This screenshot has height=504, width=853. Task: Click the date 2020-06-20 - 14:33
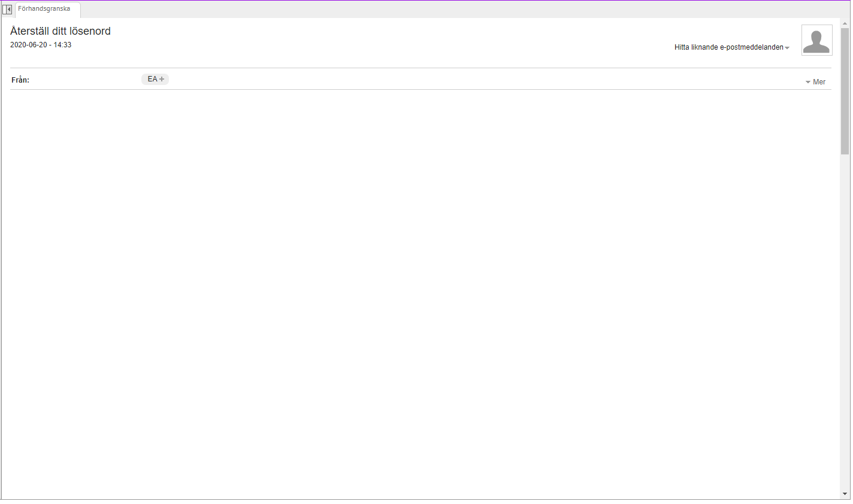tap(41, 44)
